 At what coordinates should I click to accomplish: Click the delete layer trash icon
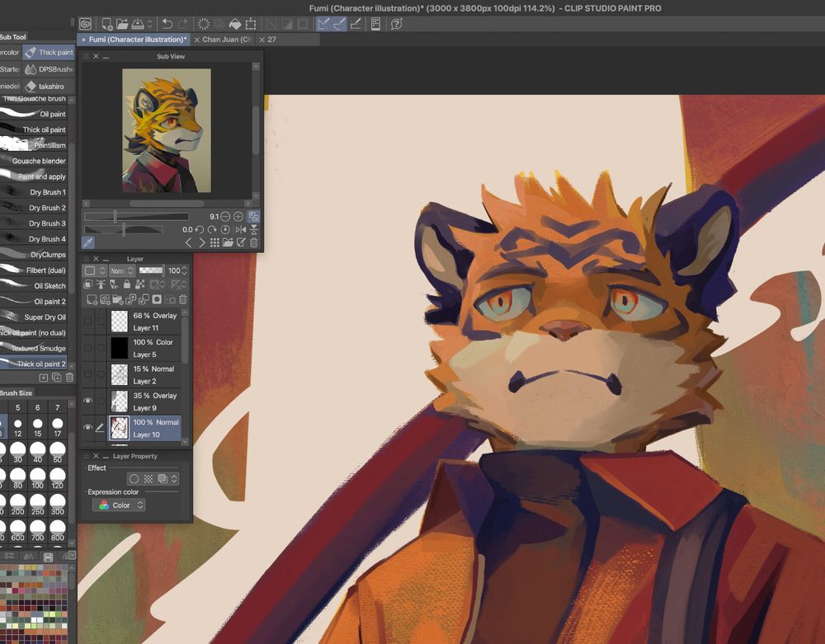[x=183, y=299]
